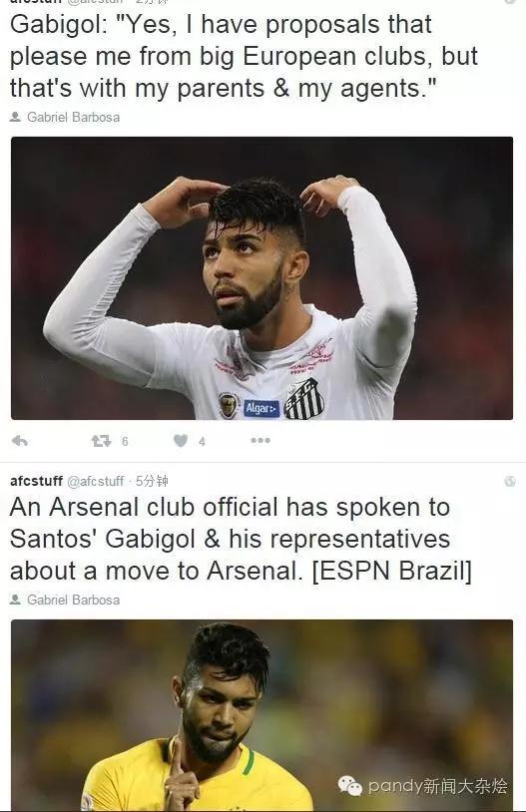The image size is (526, 812).
Task: Open the tweet quoting Gabigol about proposals
Action: click(244, 56)
